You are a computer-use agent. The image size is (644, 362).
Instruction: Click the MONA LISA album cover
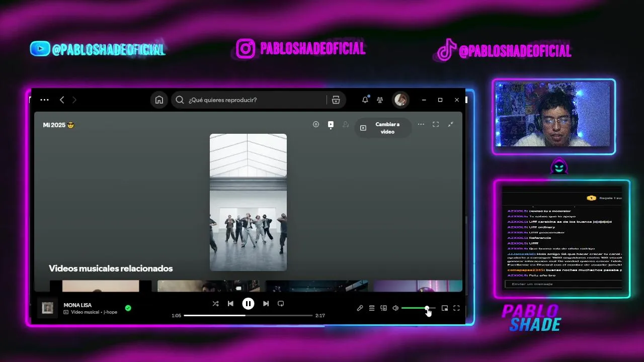48,308
